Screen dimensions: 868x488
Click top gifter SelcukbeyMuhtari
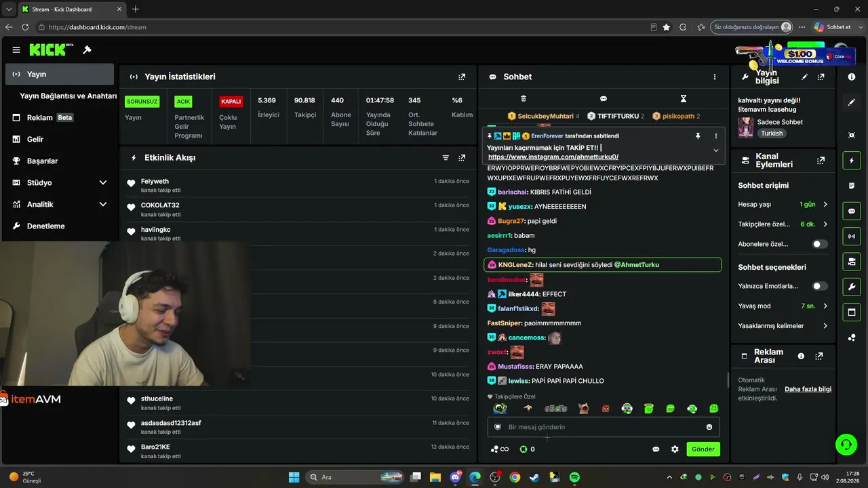coord(545,116)
